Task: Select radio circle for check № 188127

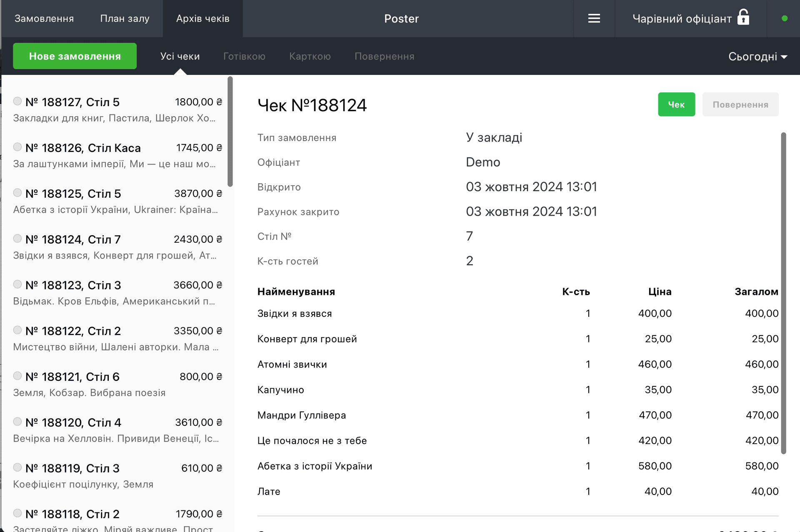Action: [17, 101]
